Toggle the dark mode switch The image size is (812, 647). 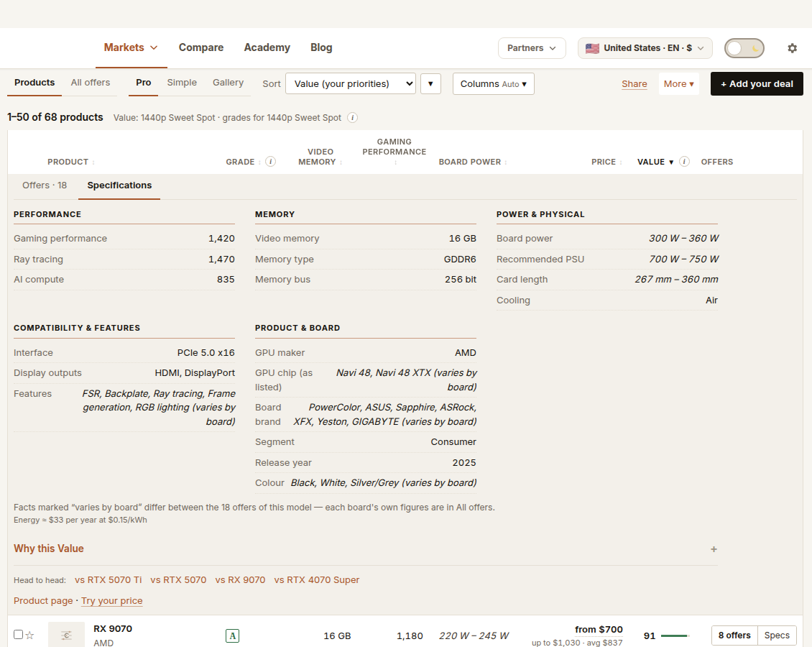[x=744, y=48]
